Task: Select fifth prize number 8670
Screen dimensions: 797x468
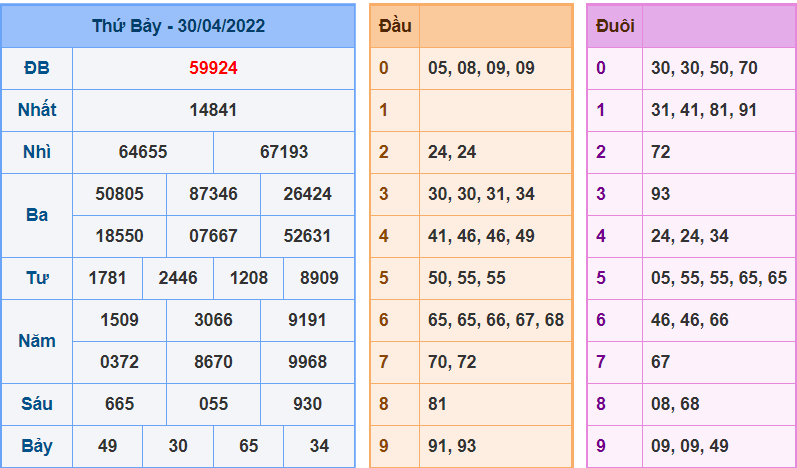Action: point(213,362)
